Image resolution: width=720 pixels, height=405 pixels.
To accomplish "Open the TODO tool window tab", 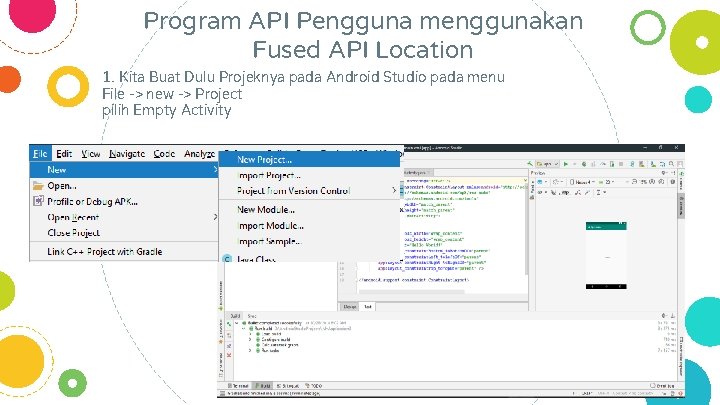I will [x=314, y=386].
